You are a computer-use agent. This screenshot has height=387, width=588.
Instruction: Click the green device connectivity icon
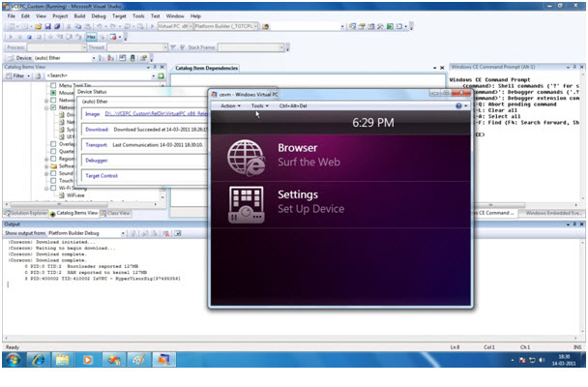click(x=132, y=58)
